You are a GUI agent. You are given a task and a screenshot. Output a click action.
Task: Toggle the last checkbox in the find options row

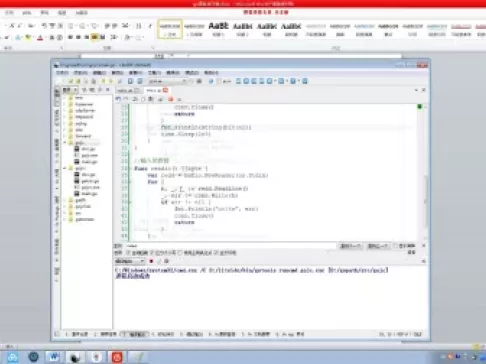(216, 253)
